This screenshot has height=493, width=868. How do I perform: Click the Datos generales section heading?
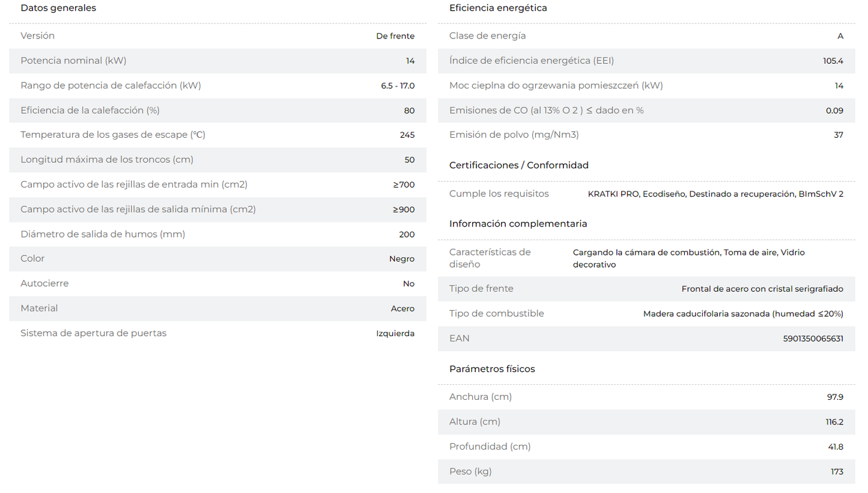click(58, 8)
